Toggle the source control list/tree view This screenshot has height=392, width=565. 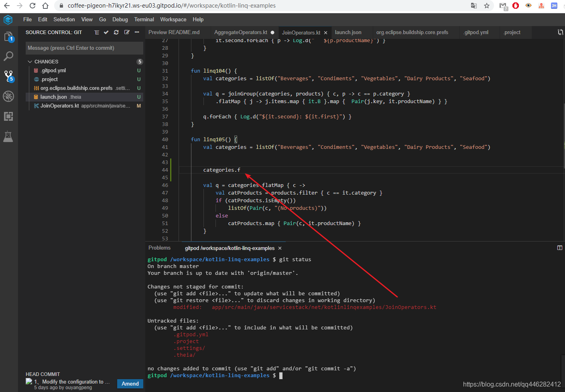tap(97, 32)
